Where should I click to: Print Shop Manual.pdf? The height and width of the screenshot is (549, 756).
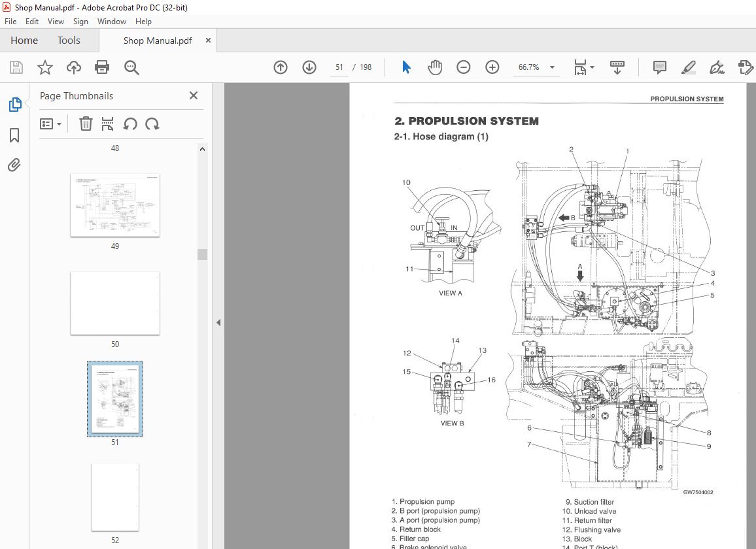tap(102, 67)
